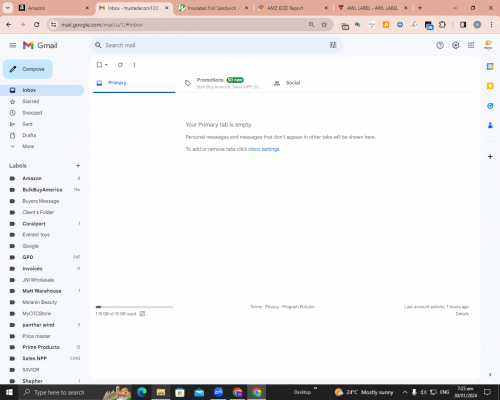Image resolution: width=500 pixels, height=400 pixels.
Task: Open Gmail settings gear
Action: point(455,45)
